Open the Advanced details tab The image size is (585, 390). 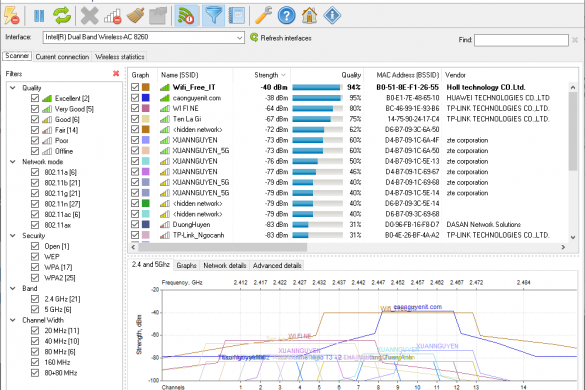click(277, 265)
